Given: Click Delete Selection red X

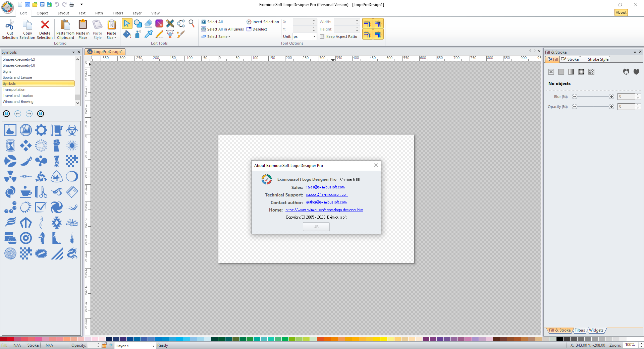Looking at the screenshot, I should pyautogui.click(x=45, y=30).
